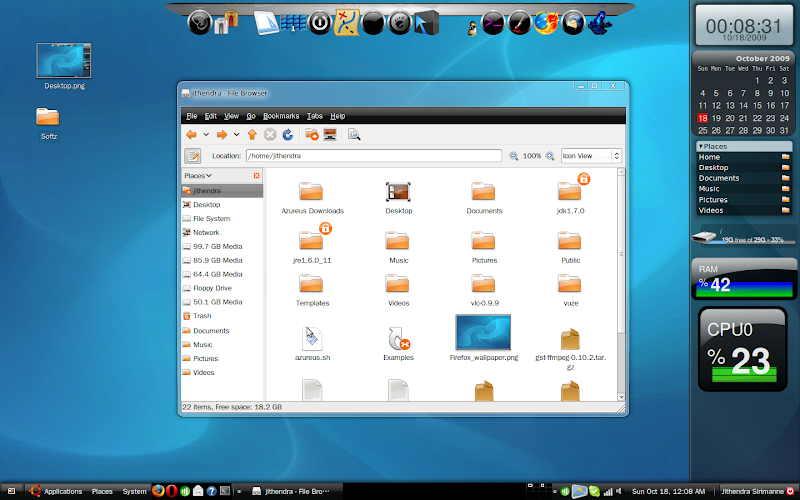Open Videos in the Places widget
This screenshot has height=500, width=800.
(744, 210)
